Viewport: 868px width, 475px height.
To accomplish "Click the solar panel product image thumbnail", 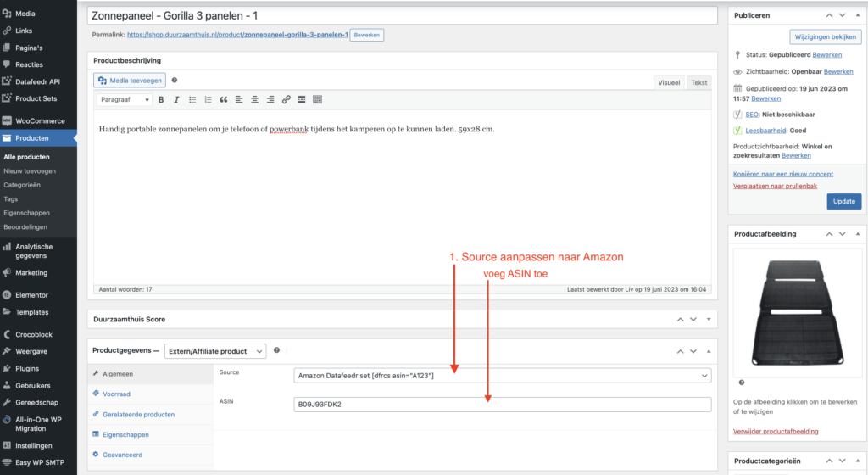I will [797, 312].
